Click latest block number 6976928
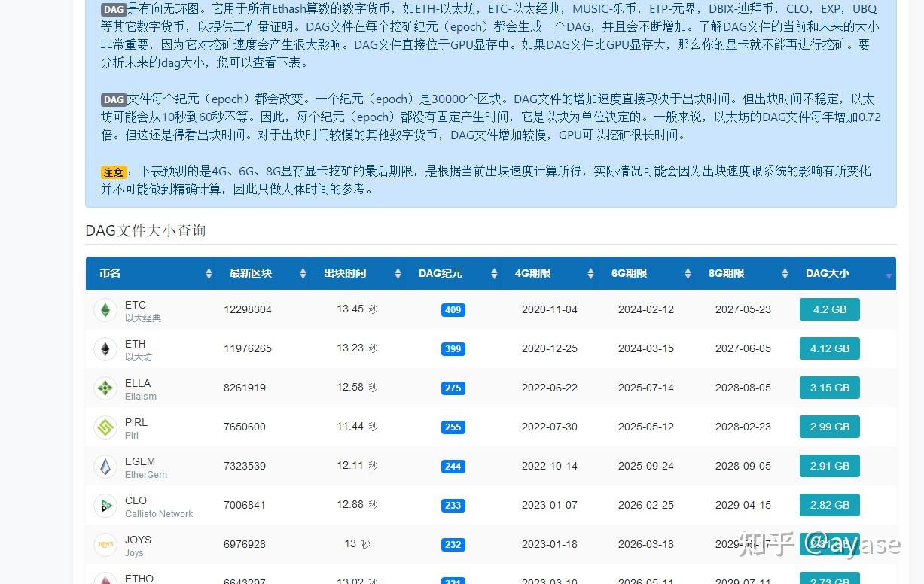This screenshot has width=924, height=584. pyautogui.click(x=245, y=544)
